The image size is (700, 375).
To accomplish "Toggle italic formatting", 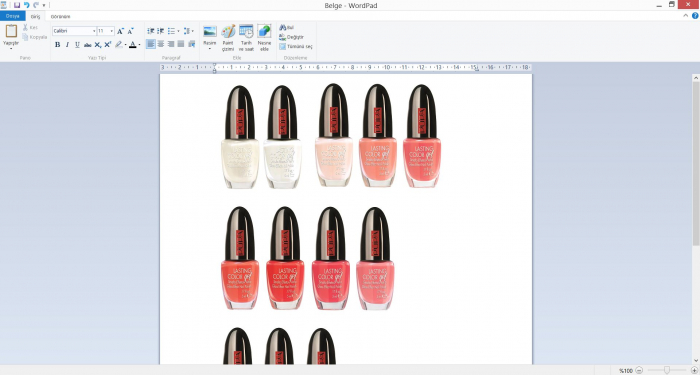I will pyautogui.click(x=67, y=45).
